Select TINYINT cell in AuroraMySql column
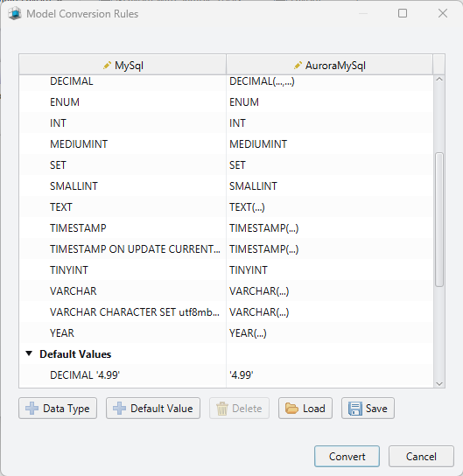The width and height of the screenshot is (463, 476). point(329,269)
